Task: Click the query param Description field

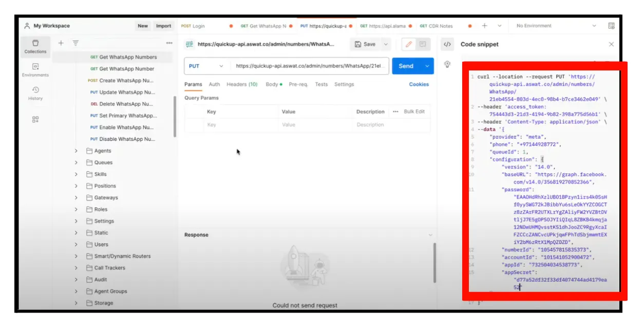Action: coord(390,125)
